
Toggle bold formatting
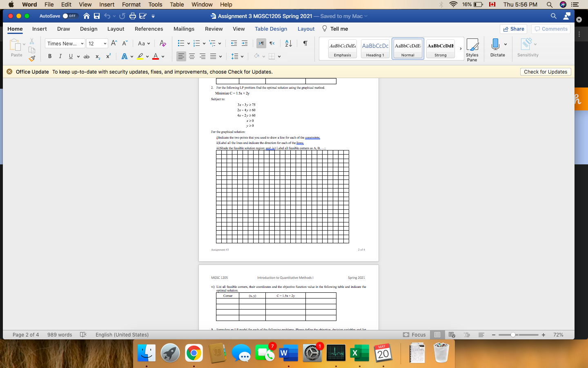(49, 56)
